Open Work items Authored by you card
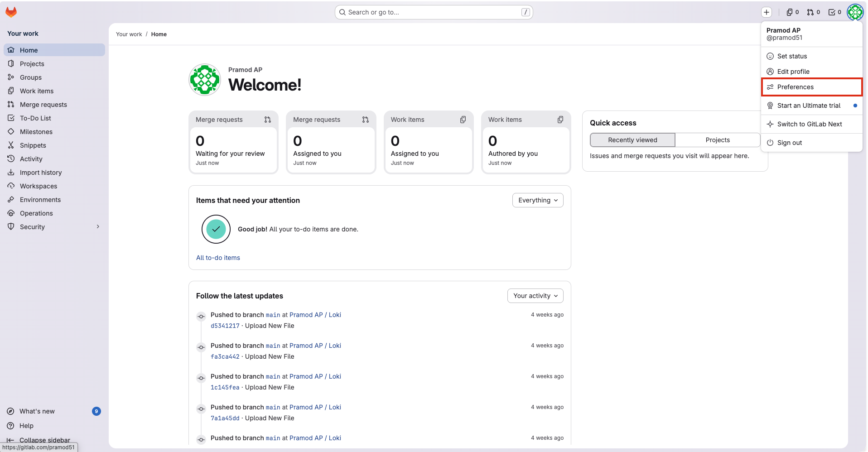 click(526, 142)
